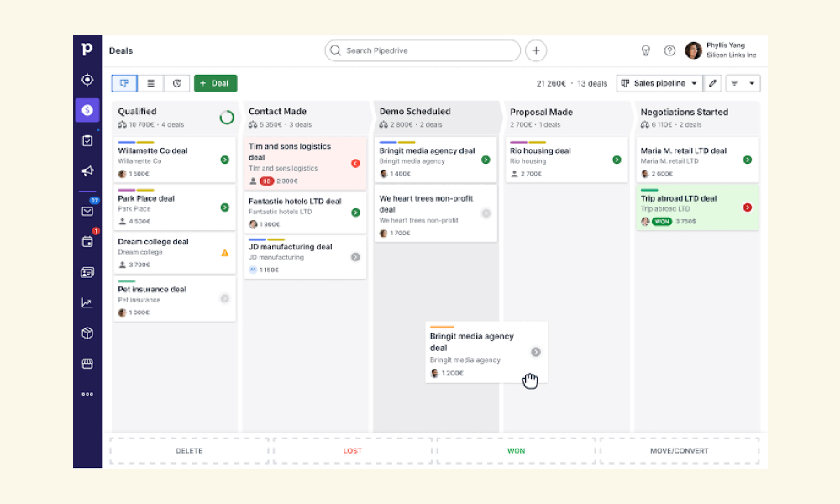Click the Pipedrive logo in the sidebar
Viewport: 840px width, 504px height.
tap(87, 49)
